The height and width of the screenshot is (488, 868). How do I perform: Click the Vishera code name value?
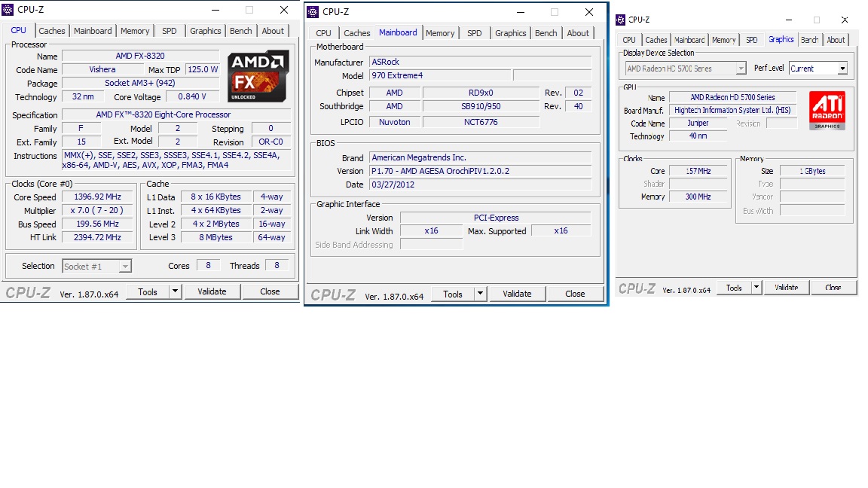(102, 70)
